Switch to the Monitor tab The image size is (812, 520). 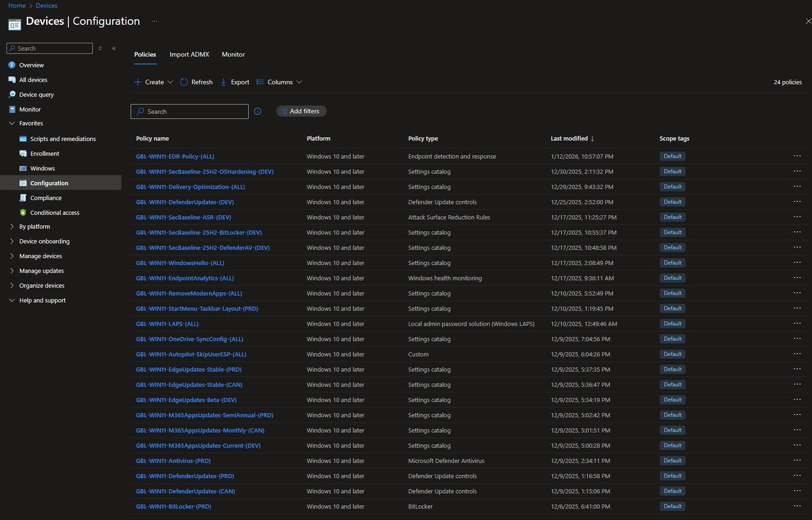tap(233, 54)
